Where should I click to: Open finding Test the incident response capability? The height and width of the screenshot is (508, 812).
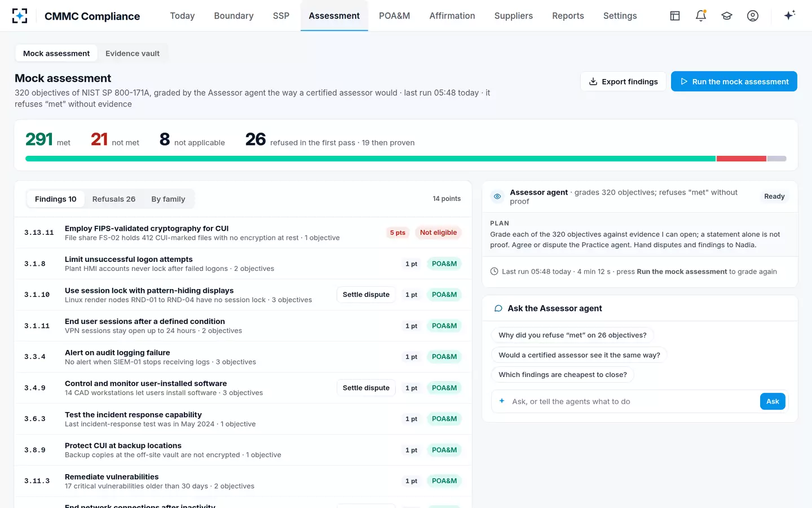(243, 419)
